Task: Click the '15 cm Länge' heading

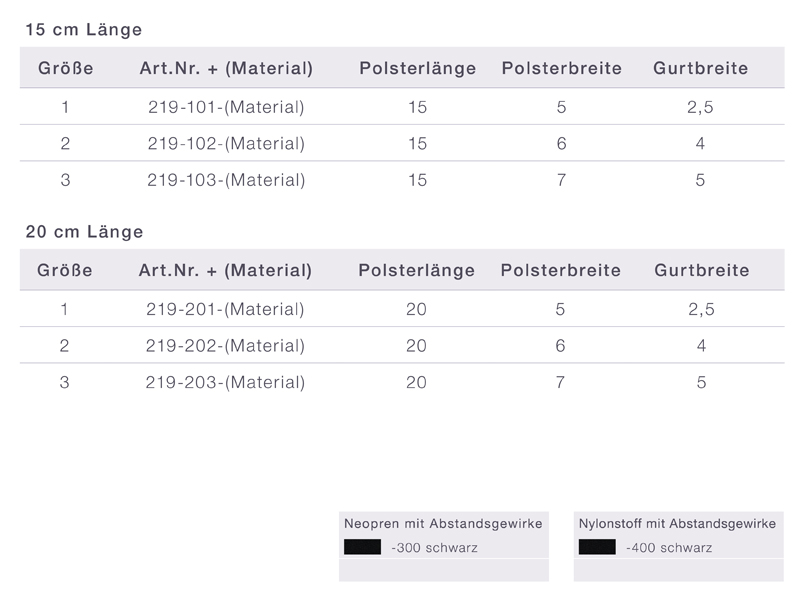Action: click(x=84, y=30)
